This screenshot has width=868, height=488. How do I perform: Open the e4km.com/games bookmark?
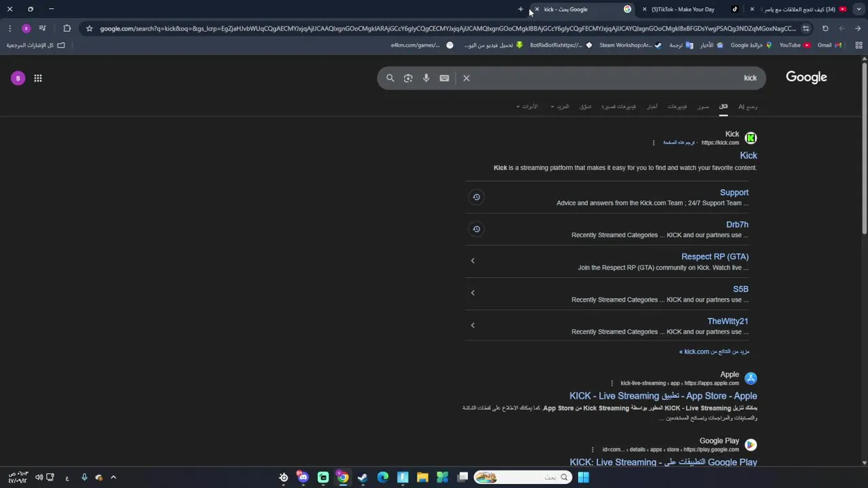click(x=422, y=45)
